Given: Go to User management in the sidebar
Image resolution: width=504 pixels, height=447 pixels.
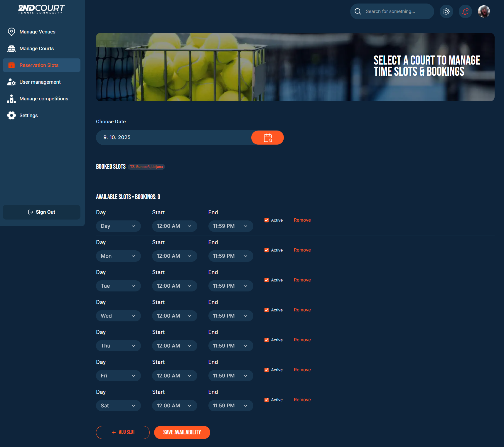Looking at the screenshot, I should (40, 82).
